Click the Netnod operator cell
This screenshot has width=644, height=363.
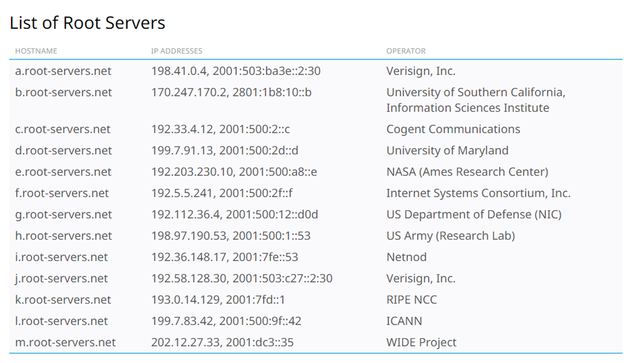[x=406, y=257]
